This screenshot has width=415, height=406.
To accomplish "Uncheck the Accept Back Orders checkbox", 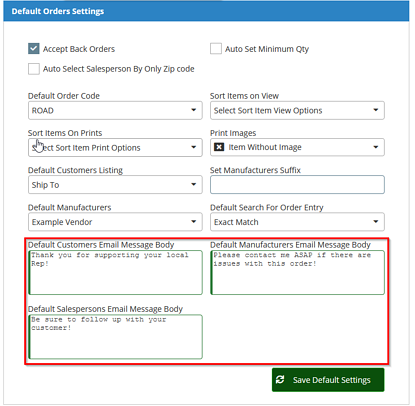I will coord(34,49).
